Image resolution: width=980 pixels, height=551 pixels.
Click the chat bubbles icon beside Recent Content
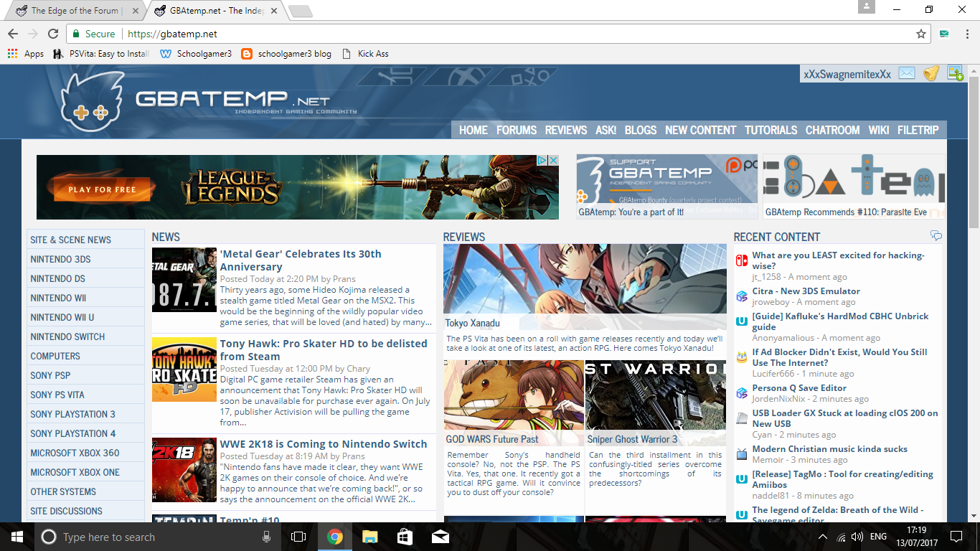tap(936, 236)
